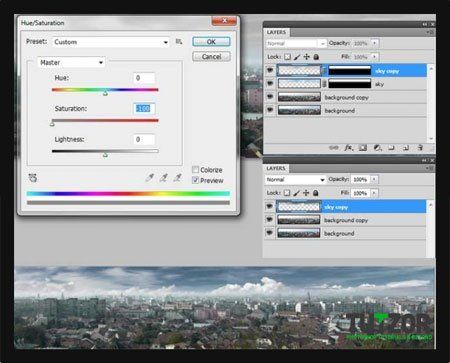Image resolution: width=450 pixels, height=363 pixels.
Task: Open Normal blend mode dropdown in lower panel
Action: pyautogui.click(x=296, y=179)
